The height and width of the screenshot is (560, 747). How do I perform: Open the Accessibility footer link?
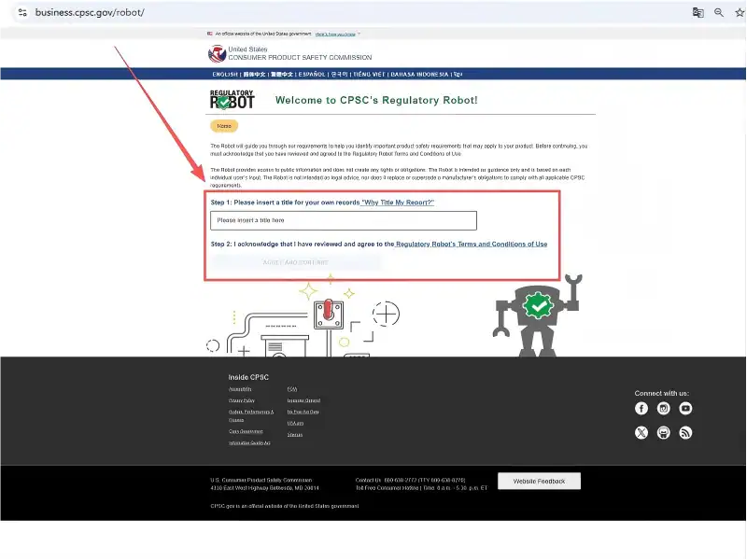[x=240, y=389]
